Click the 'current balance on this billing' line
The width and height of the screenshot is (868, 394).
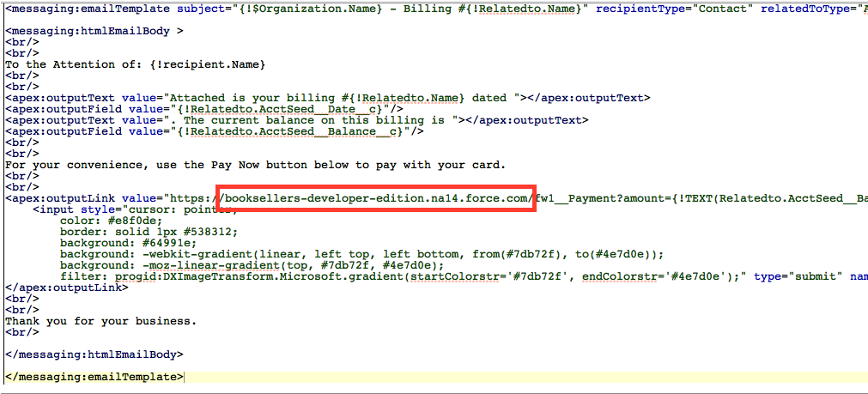pyautogui.click(x=297, y=120)
